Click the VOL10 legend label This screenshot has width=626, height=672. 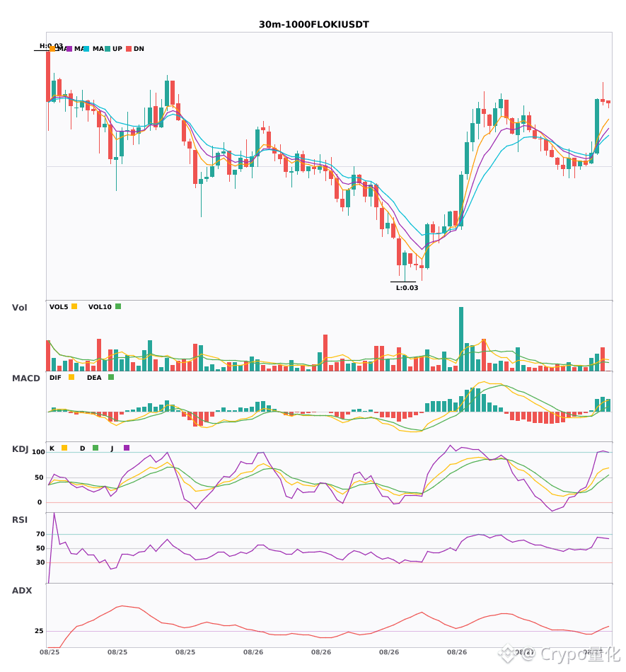pos(100,307)
